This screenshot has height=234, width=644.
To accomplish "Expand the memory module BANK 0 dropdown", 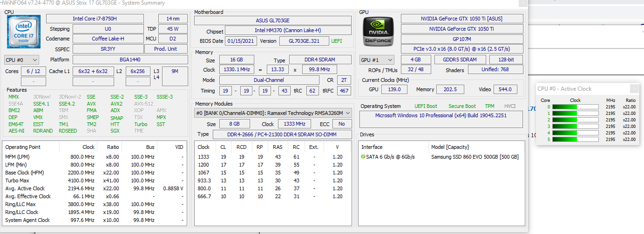I will (273, 113).
